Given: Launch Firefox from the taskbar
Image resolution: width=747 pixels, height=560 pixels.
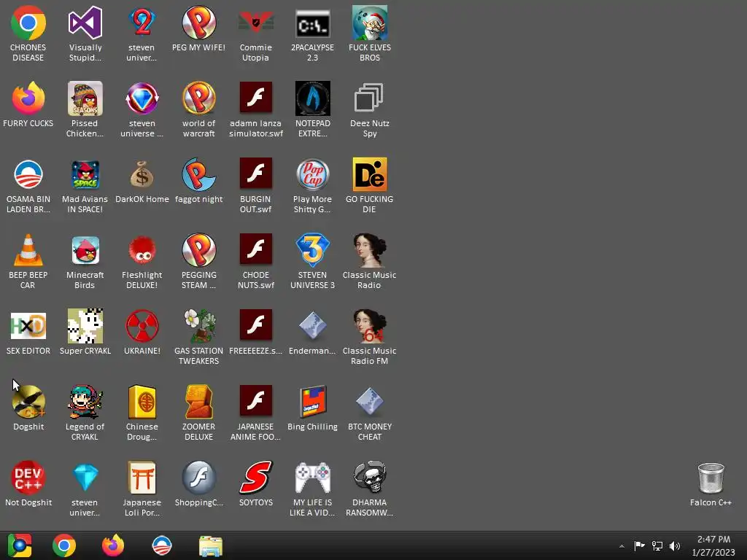Looking at the screenshot, I should [113, 545].
